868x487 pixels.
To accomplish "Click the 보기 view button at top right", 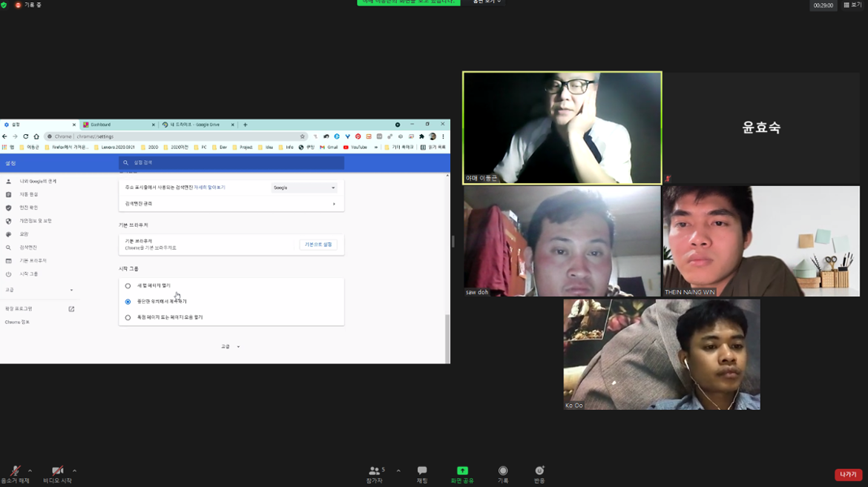I will click(852, 5).
